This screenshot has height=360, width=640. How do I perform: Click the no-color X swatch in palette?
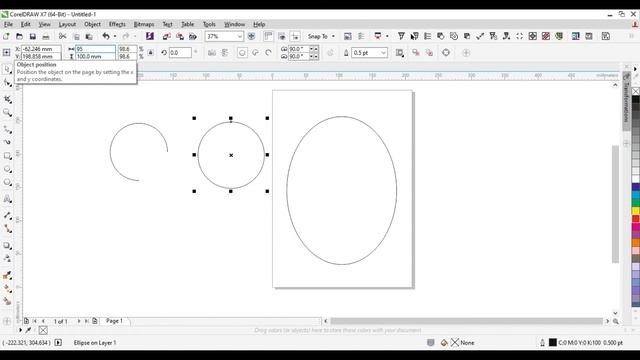(636, 91)
